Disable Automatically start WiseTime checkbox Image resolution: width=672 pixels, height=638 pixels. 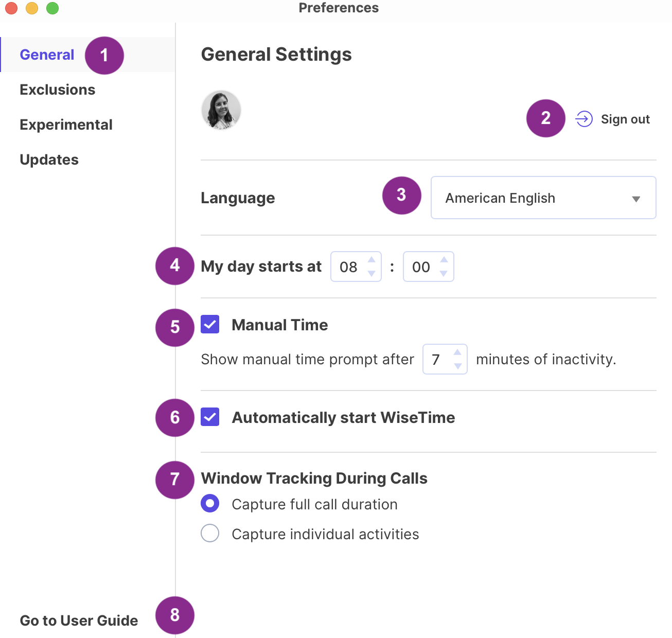[x=210, y=417]
